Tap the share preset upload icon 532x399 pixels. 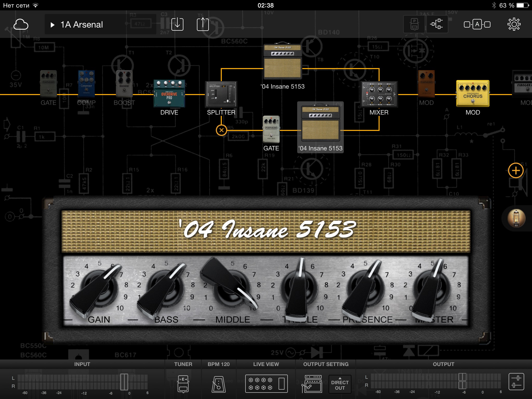point(203,24)
